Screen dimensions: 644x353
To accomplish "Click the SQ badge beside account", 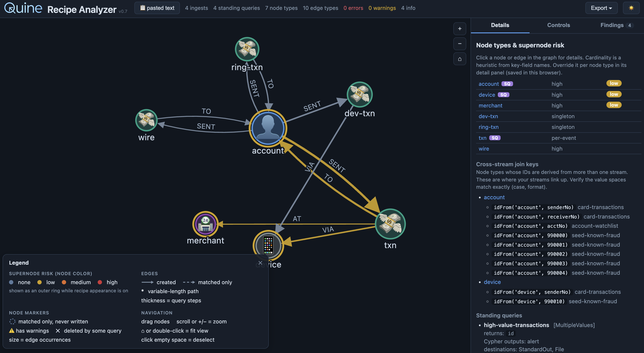I will [x=507, y=84].
